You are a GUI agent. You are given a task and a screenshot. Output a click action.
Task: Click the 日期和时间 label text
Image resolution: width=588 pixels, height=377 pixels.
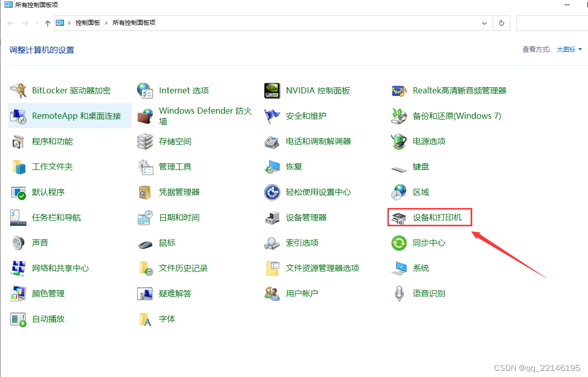coord(179,218)
